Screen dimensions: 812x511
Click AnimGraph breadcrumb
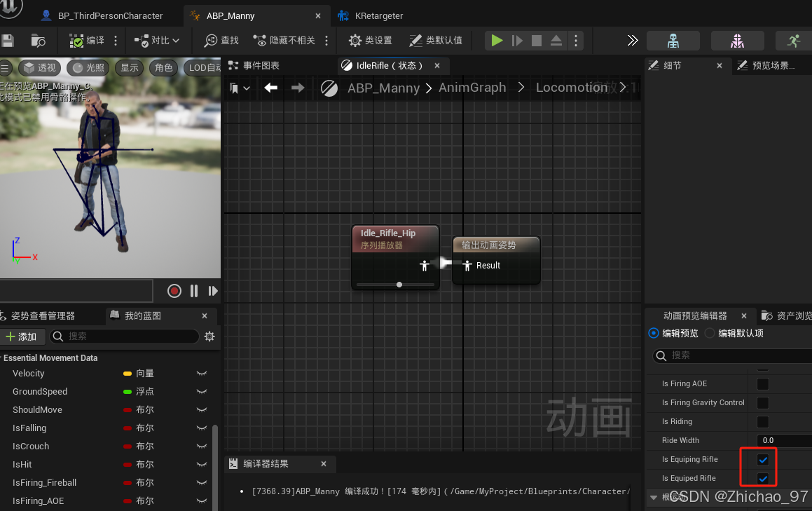(472, 88)
